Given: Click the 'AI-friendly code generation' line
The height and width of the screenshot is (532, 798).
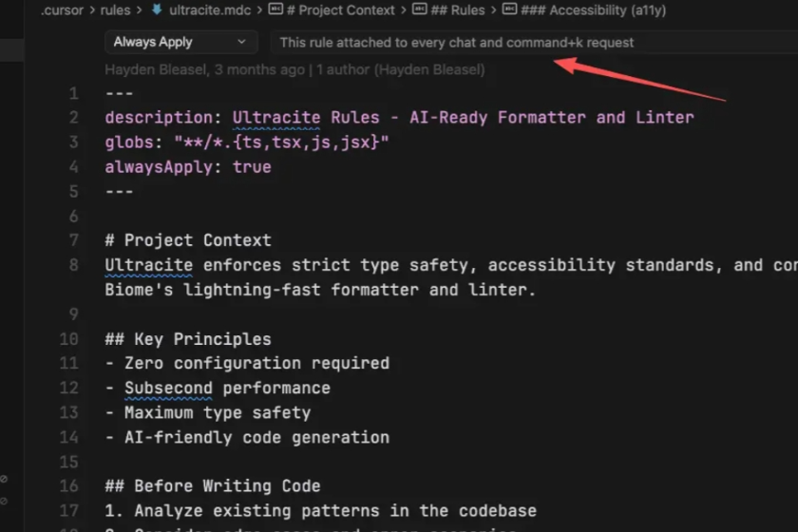Looking at the screenshot, I should click(247, 438).
